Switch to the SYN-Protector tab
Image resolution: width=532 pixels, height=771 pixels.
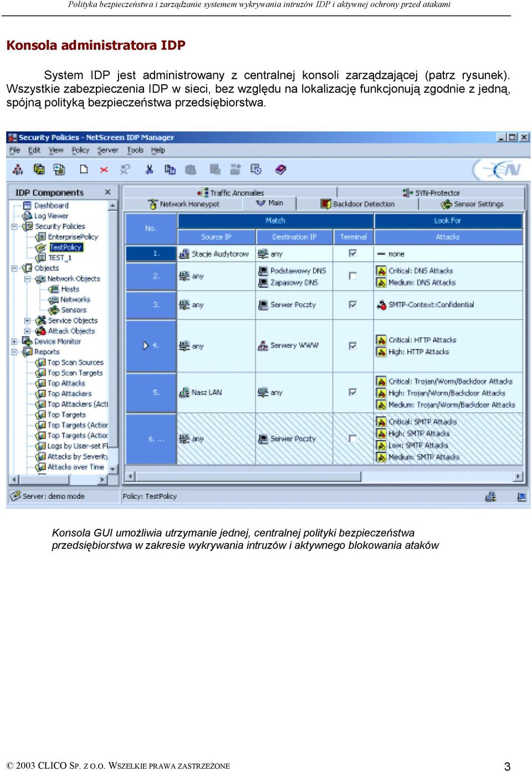(x=431, y=193)
